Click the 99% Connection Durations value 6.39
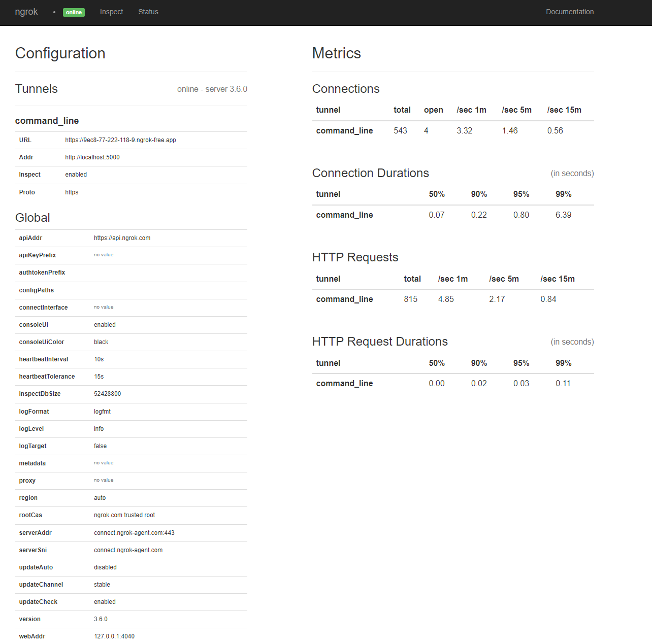Screen dimensions: 652x644 (563, 215)
